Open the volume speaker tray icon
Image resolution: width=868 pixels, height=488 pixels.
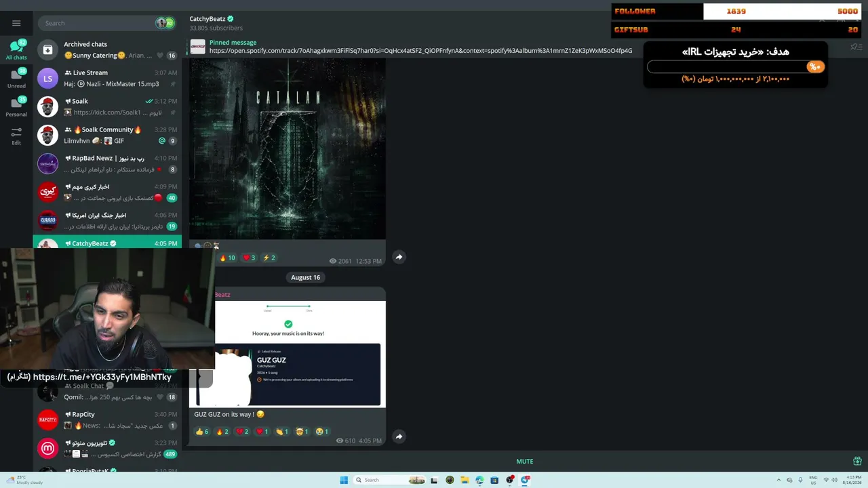click(834, 480)
